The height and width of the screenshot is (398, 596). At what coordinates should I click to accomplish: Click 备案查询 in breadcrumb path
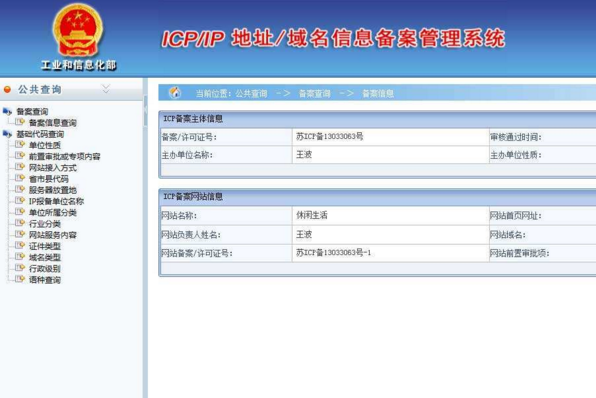315,94
